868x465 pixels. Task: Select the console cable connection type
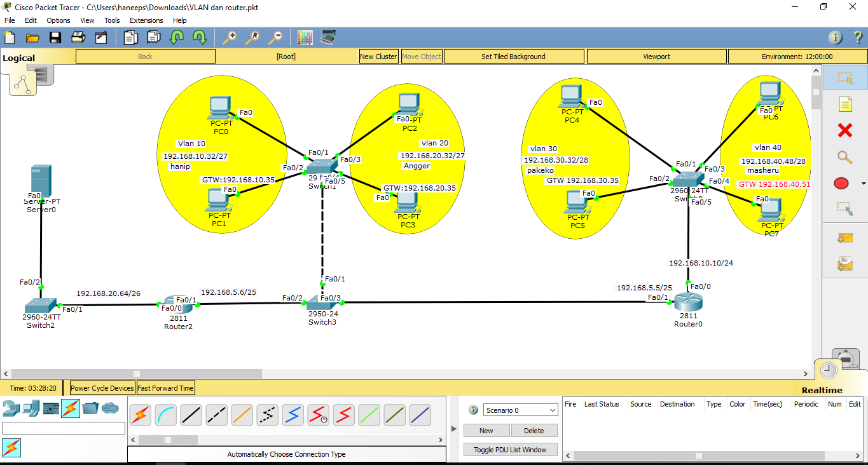165,415
